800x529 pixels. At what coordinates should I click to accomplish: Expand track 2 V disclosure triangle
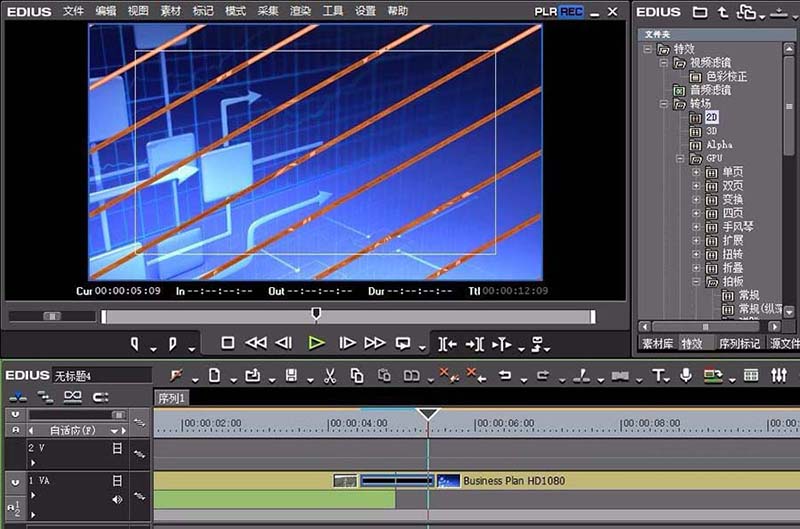tap(33, 463)
